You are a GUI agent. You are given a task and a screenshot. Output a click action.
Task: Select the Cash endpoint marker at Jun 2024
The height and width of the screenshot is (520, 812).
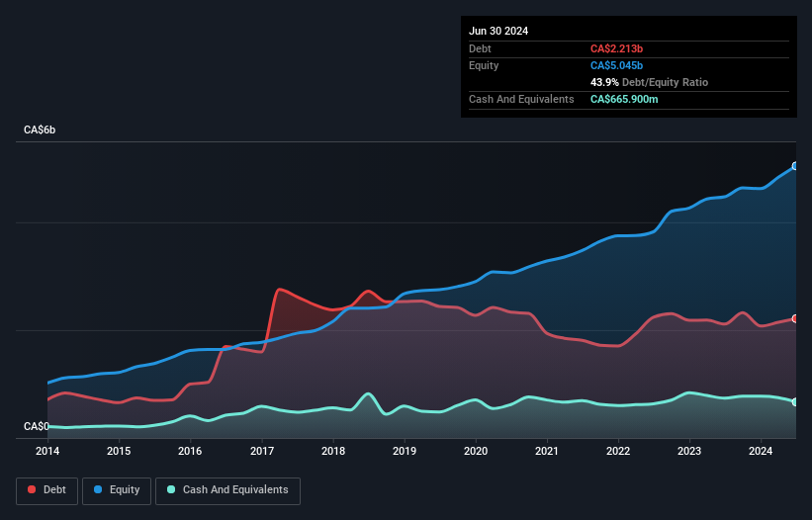pyautogui.click(x=795, y=402)
